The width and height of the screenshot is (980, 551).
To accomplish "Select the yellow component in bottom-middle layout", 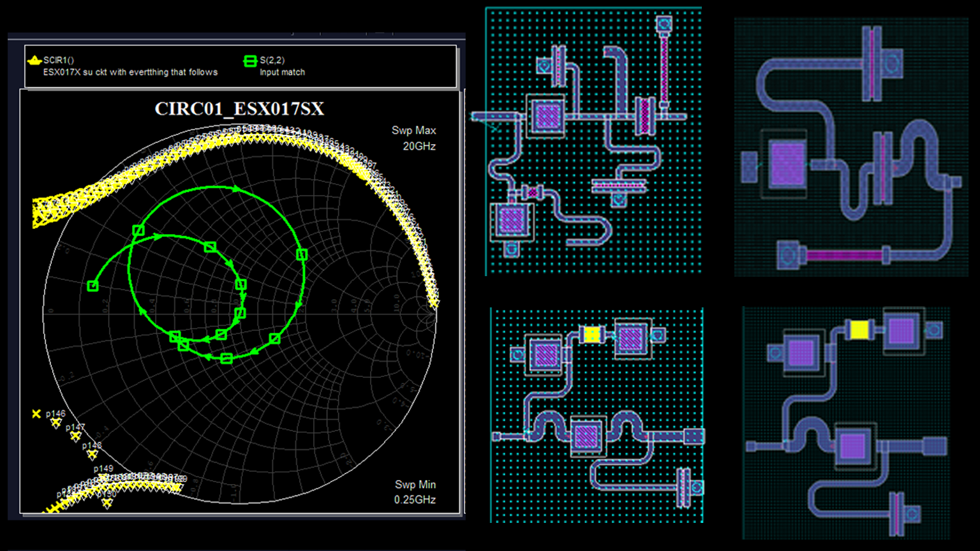I will [593, 335].
